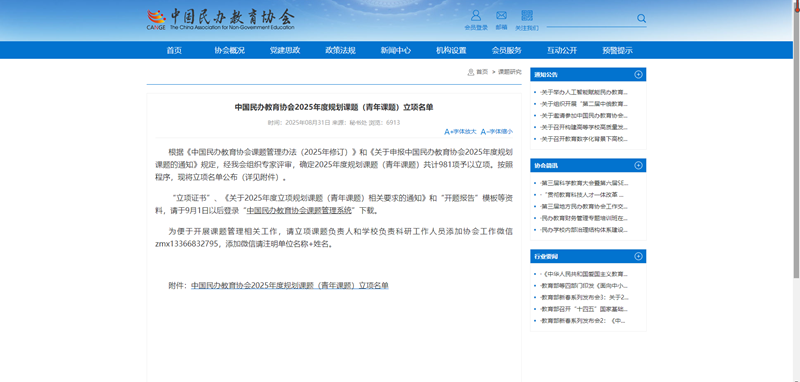Click breadcrumb link 首页

[482, 72]
